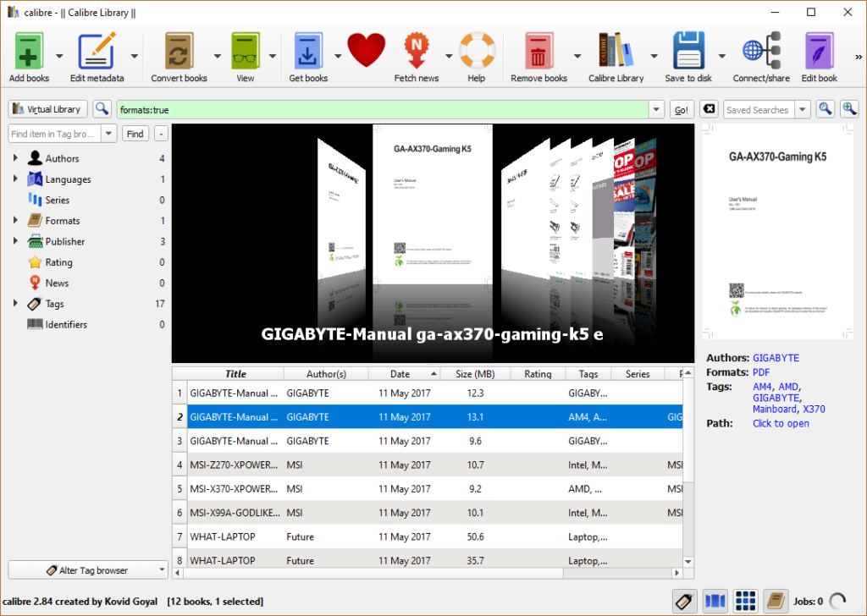Sort by Rating column header
867x616 pixels.
(538, 373)
